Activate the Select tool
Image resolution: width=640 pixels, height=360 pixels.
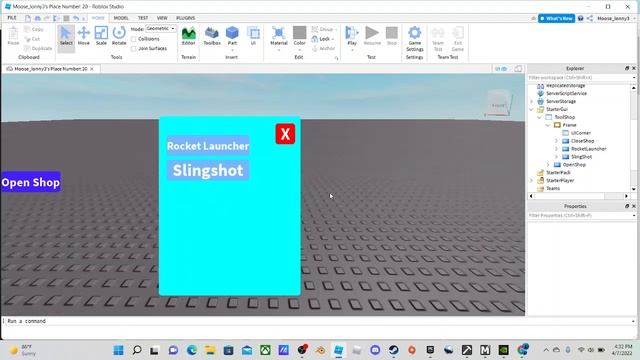point(66,36)
